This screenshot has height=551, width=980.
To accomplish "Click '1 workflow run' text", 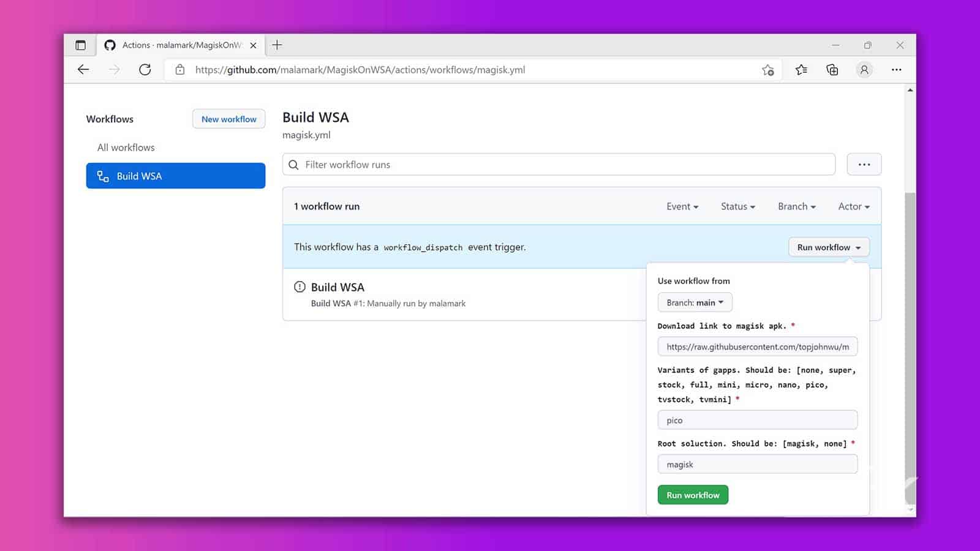I will pos(326,206).
